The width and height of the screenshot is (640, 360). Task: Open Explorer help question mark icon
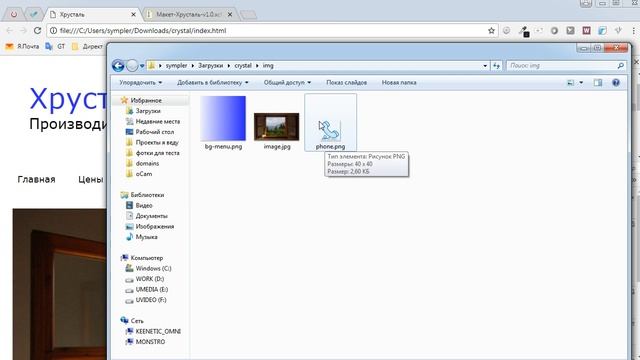click(x=616, y=82)
